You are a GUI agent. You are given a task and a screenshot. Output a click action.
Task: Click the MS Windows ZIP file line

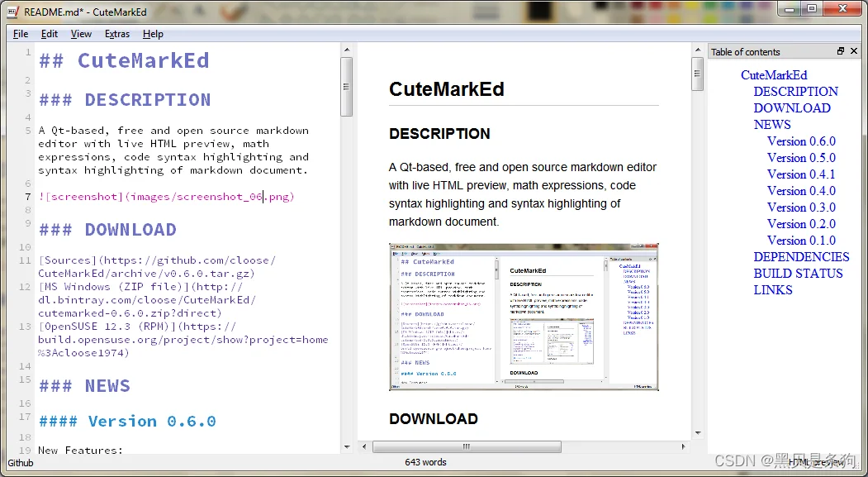[147, 300]
